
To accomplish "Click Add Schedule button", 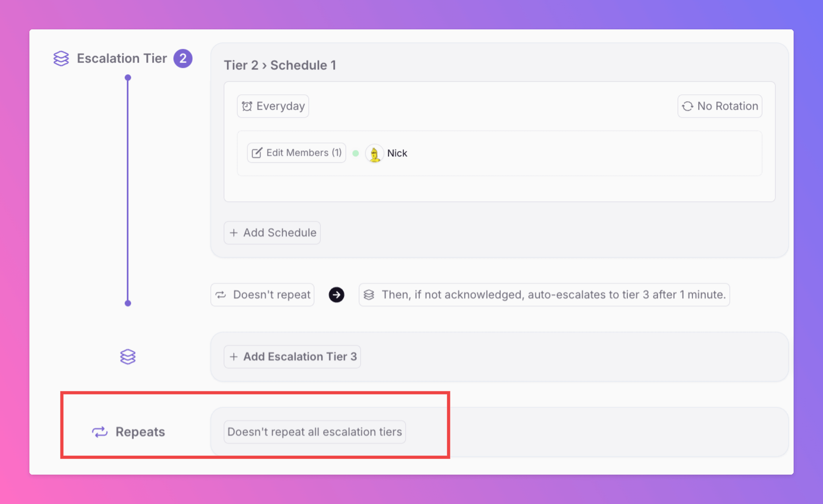I will click(272, 233).
